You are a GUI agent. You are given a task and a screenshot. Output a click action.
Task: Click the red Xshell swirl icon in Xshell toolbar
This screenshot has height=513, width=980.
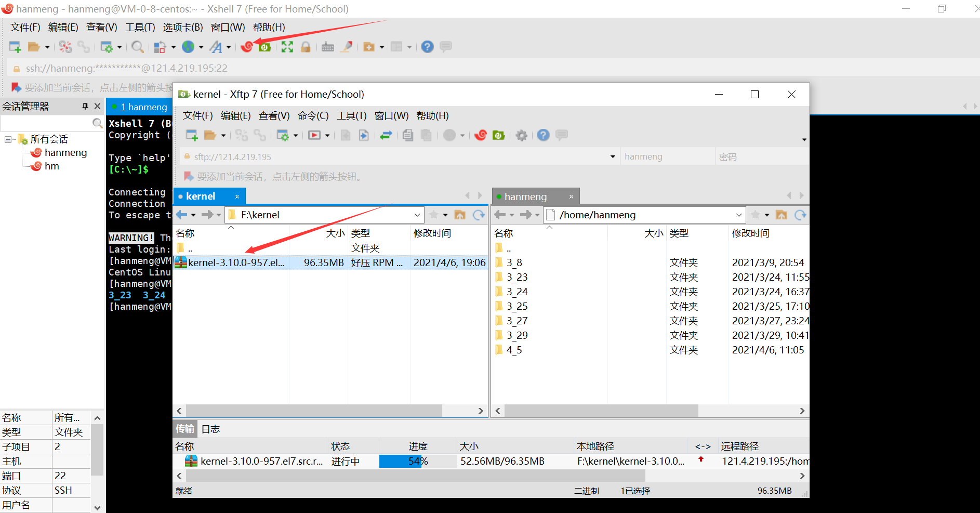tap(247, 47)
